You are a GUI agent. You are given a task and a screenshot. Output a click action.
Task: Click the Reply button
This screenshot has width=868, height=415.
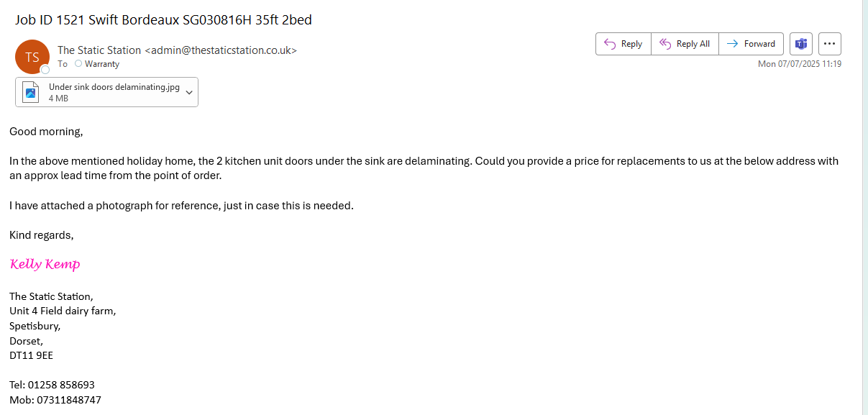point(623,44)
